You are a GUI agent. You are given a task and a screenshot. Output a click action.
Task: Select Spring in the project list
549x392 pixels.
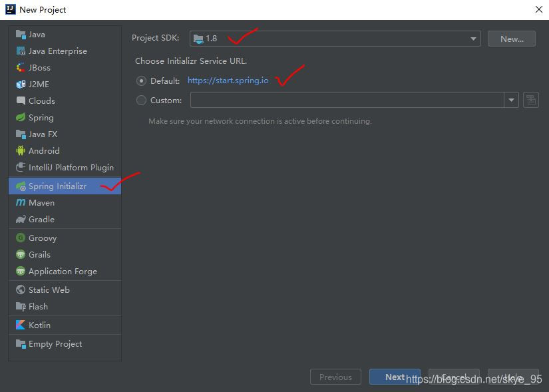[x=65, y=117]
